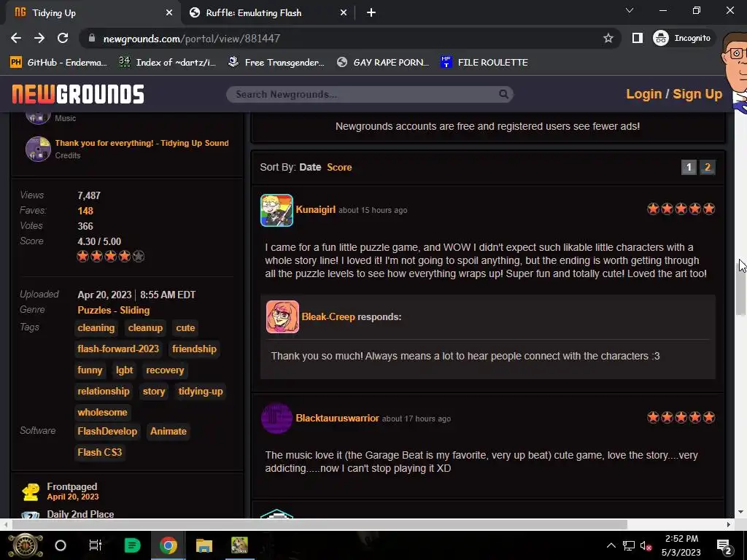Select the cleanup tag
Image resolution: width=747 pixels, height=560 pixels.
coord(145,327)
